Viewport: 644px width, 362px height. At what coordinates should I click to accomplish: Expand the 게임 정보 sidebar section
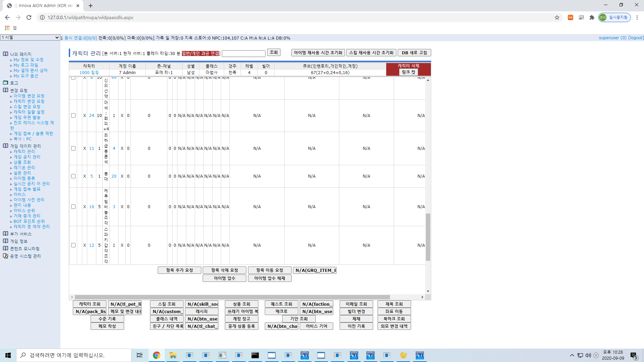click(x=19, y=241)
